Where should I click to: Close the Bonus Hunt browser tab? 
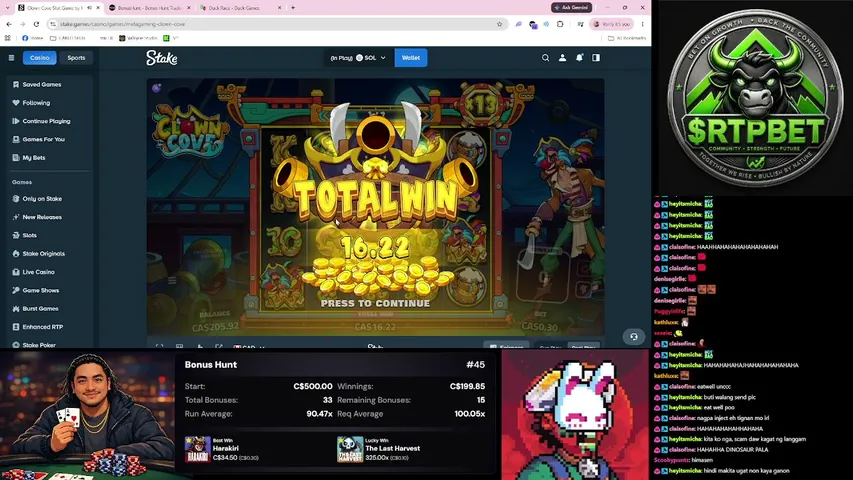189,8
